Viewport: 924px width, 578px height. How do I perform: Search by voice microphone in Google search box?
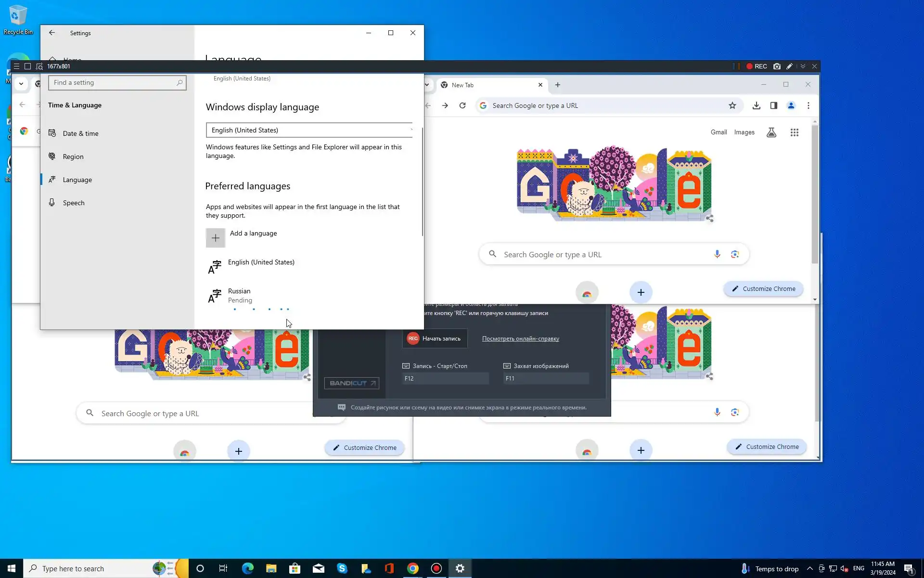click(717, 254)
